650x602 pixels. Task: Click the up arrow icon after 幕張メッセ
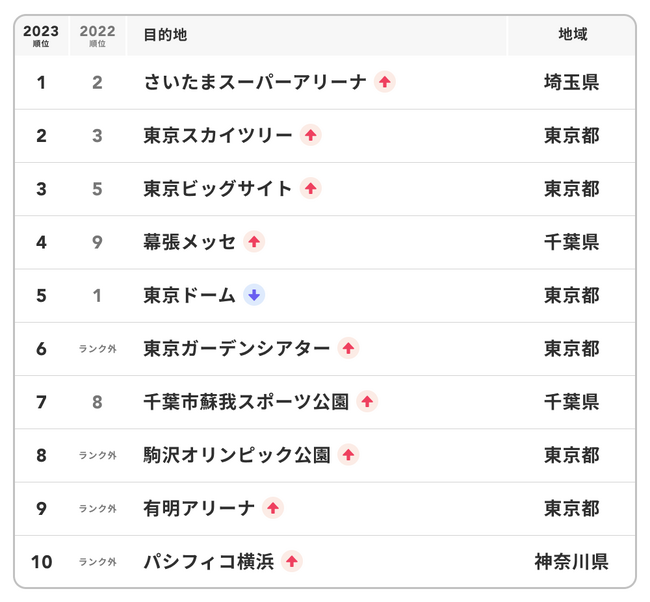[254, 241]
